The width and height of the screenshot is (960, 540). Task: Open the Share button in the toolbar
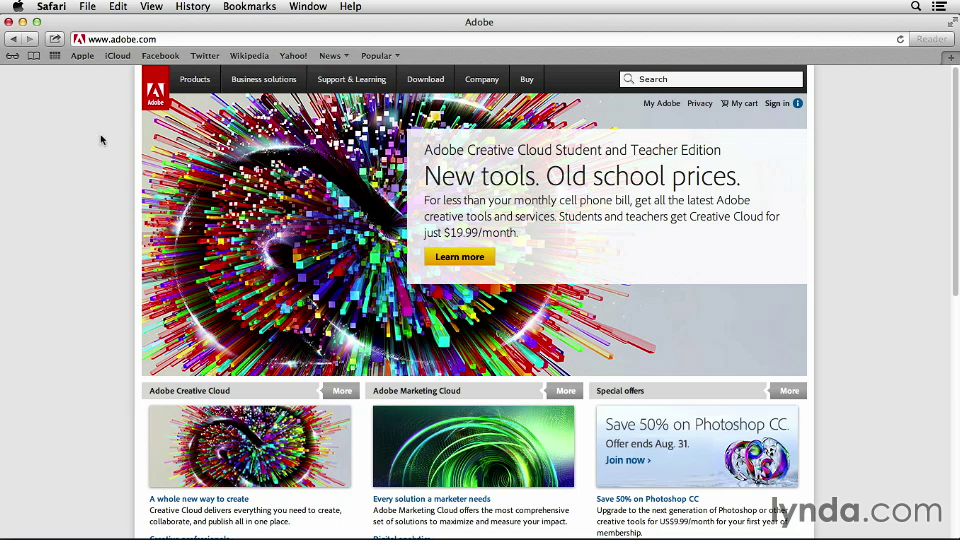tap(55, 39)
